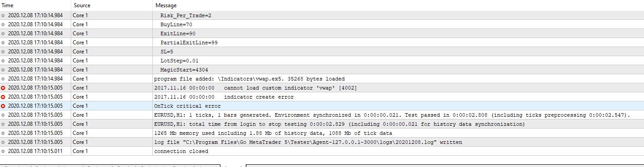
Task: Click the info icon on the "1265 Mb memory used" row
Action: pyautogui.click(x=3, y=133)
